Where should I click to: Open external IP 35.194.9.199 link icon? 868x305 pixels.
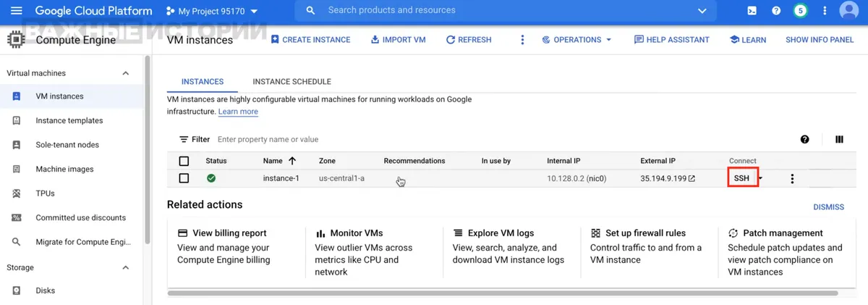[692, 179]
